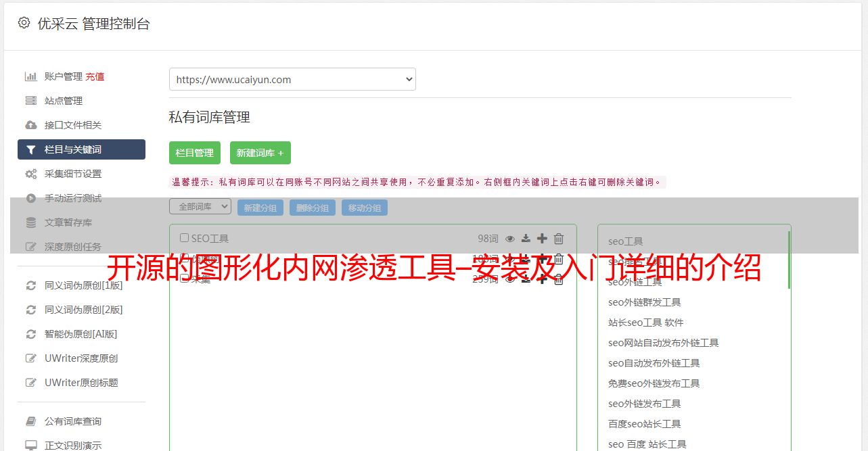
Task: Click the 新建分组 button
Action: click(260, 208)
